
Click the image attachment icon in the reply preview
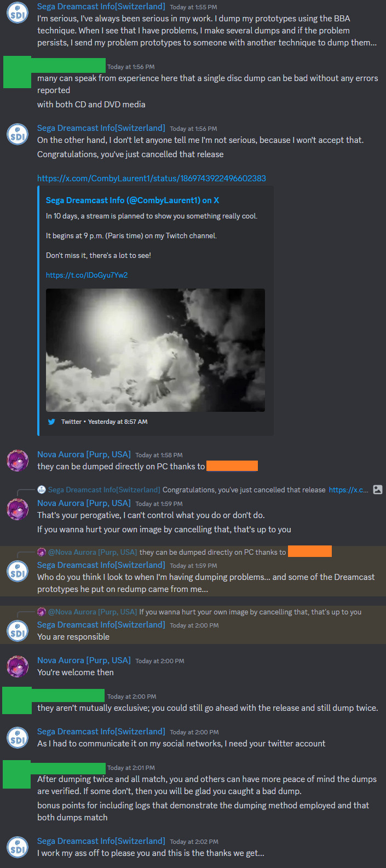point(378,490)
